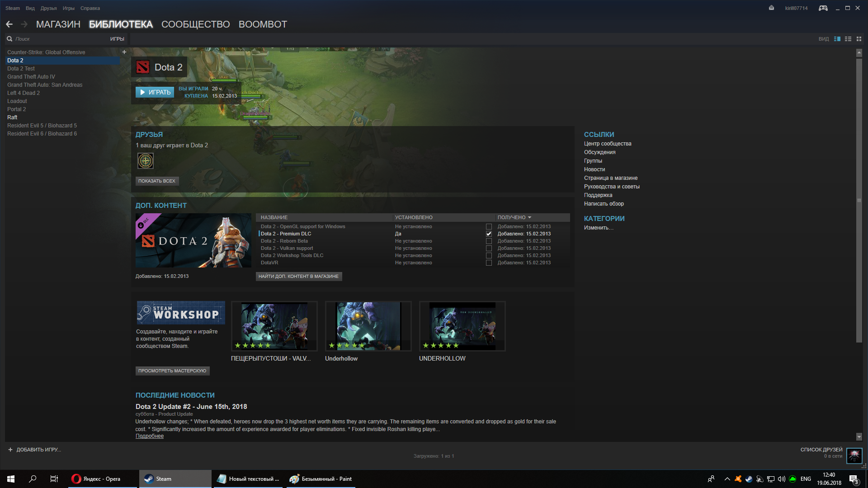Click the ИГРАТЬ play button
Image resolution: width=868 pixels, height=488 pixels.
tap(155, 92)
